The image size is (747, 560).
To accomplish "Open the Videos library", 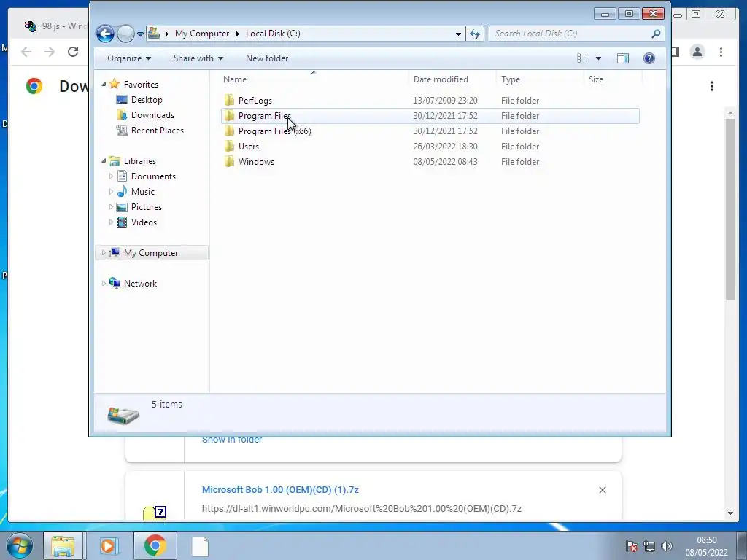I will coord(144,222).
